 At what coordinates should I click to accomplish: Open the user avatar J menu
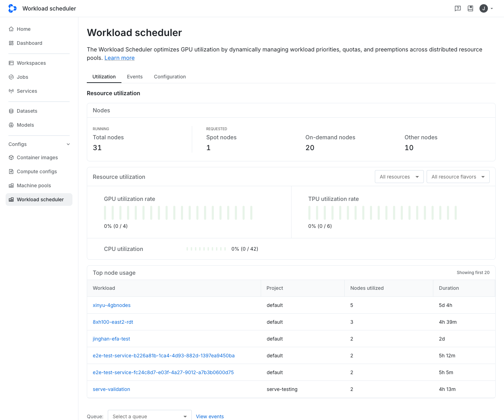coord(484,8)
